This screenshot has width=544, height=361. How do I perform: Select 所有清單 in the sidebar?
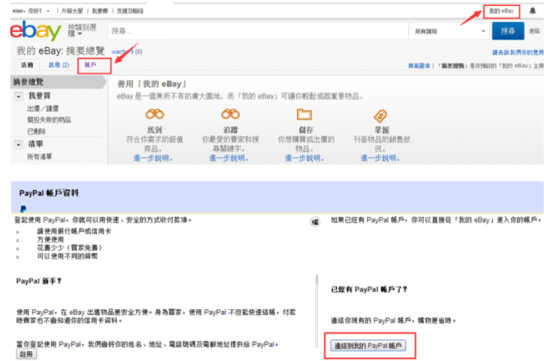coord(40,157)
